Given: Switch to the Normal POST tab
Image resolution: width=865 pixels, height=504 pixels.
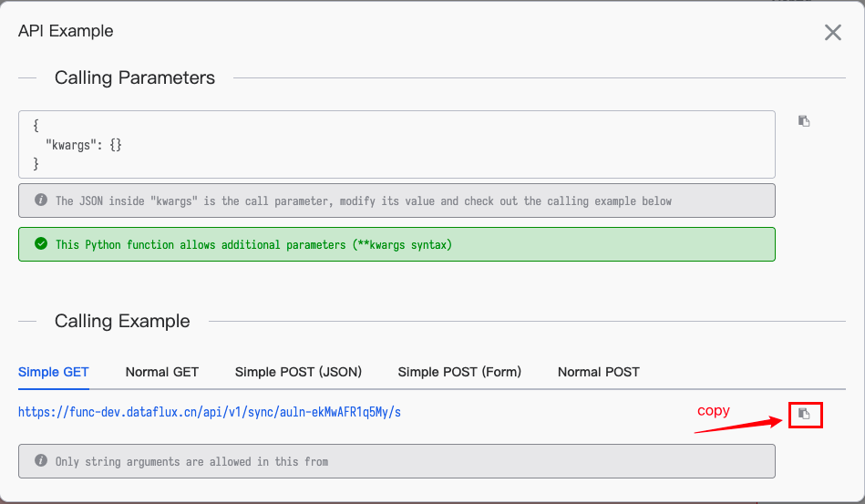Looking at the screenshot, I should tap(598, 372).
